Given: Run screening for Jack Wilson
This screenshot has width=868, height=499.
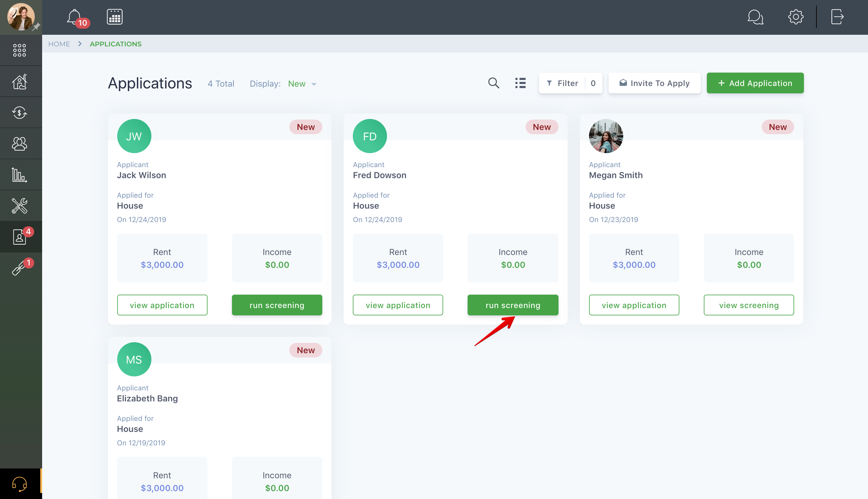Looking at the screenshot, I should tap(277, 305).
